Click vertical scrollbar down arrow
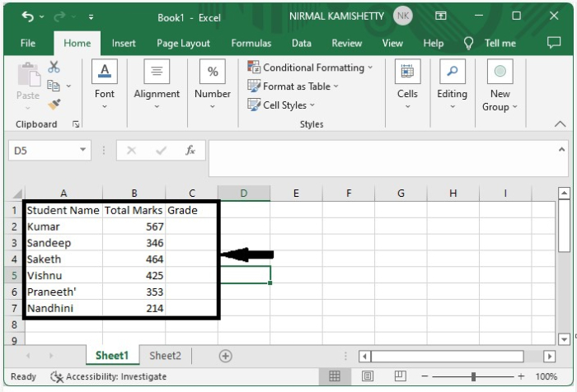The image size is (577, 392). (x=564, y=339)
